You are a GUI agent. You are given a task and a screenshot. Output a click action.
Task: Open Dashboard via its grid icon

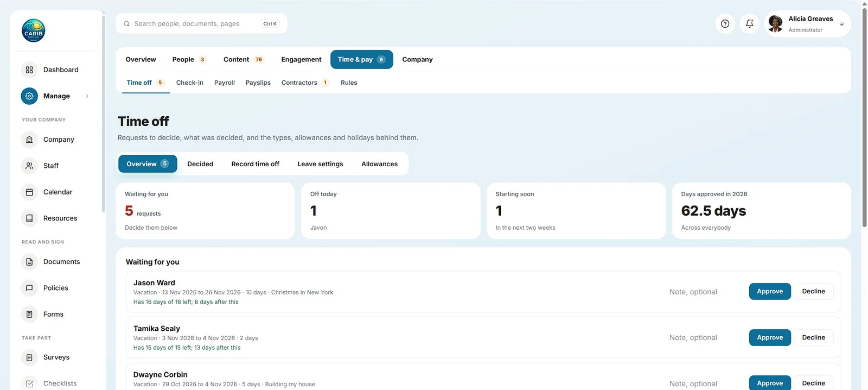29,70
